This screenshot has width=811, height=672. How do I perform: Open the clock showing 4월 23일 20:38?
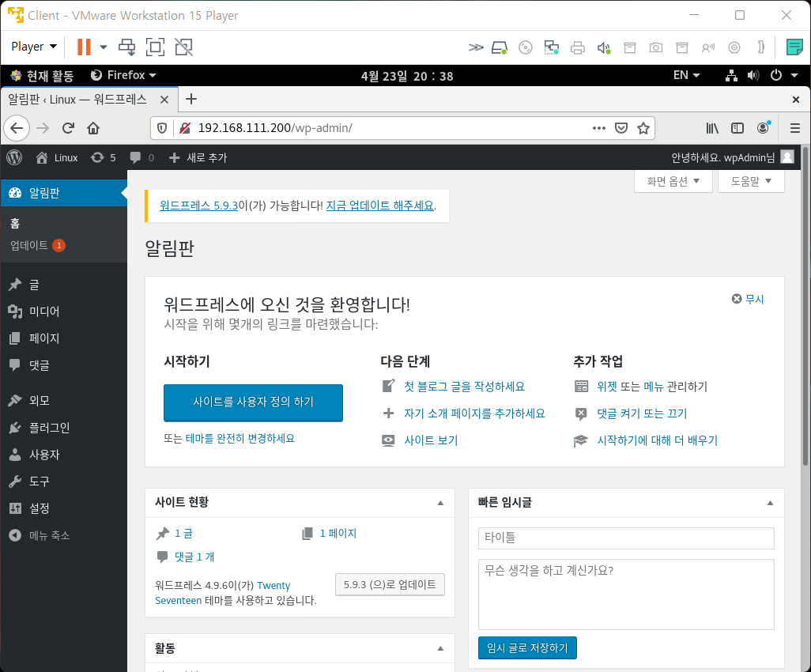pos(407,76)
